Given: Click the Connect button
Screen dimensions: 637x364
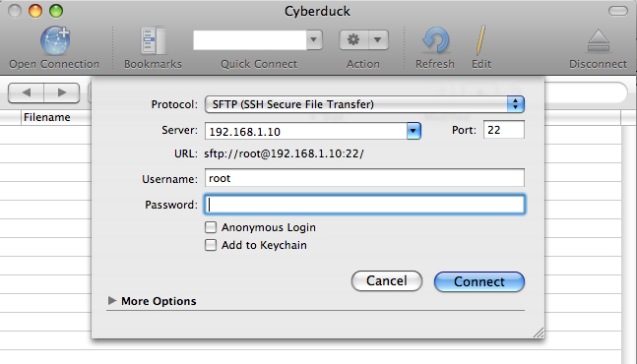Looking at the screenshot, I should [479, 281].
